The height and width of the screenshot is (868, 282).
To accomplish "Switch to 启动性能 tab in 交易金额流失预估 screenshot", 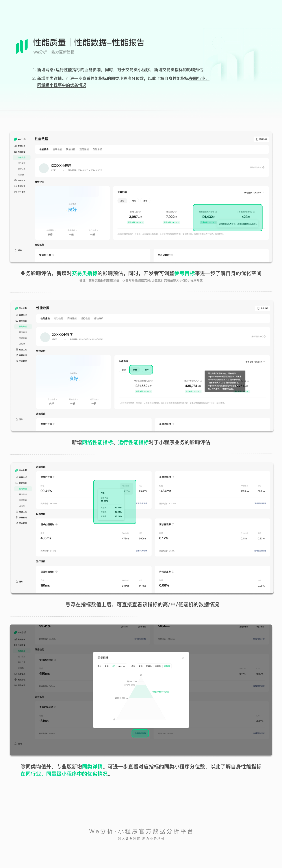I will [x=57, y=149].
